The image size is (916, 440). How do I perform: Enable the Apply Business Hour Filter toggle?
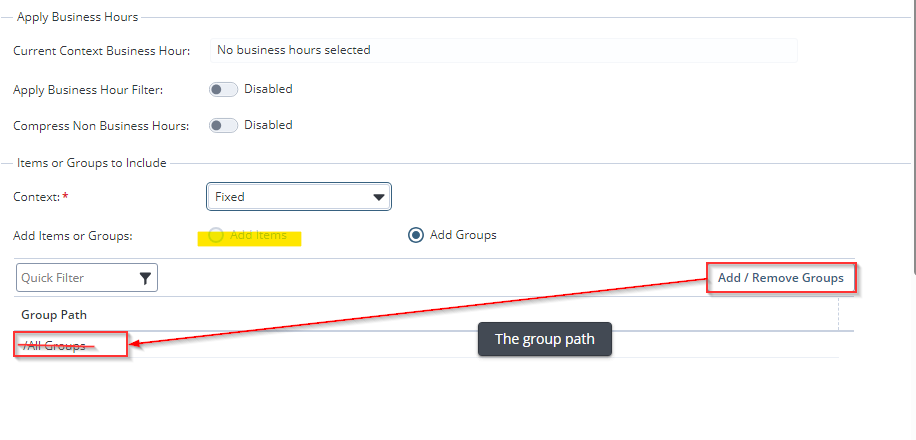tap(223, 89)
